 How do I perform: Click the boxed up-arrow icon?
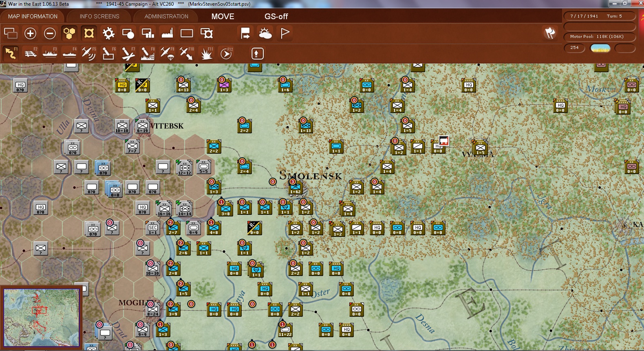[x=257, y=53]
